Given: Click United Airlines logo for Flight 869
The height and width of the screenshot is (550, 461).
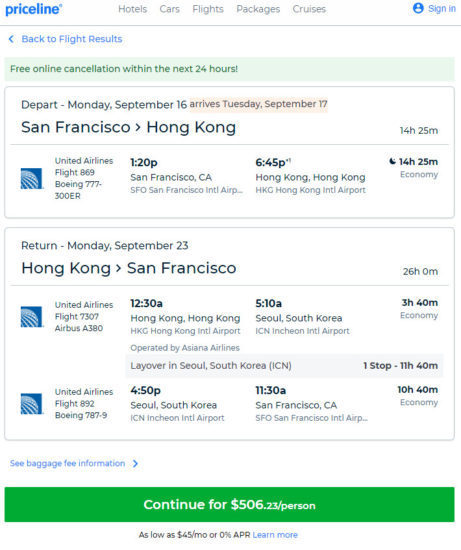Looking at the screenshot, I should coord(32,179).
